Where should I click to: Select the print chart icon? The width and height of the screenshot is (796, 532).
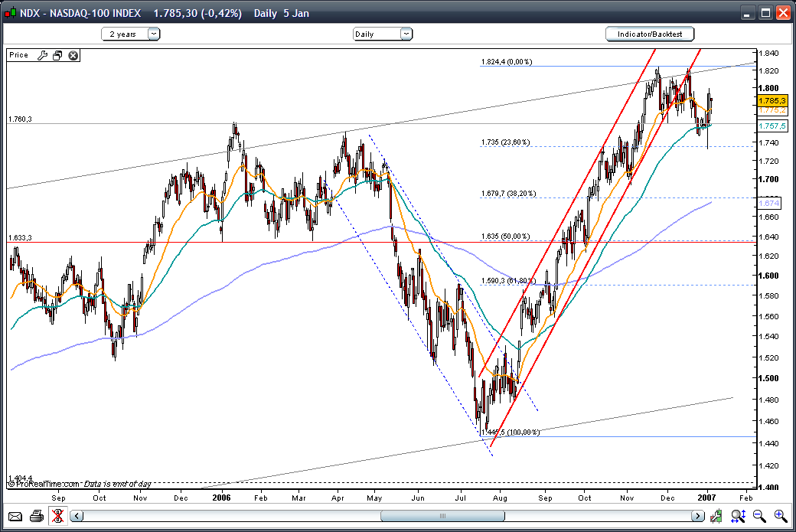37,516
